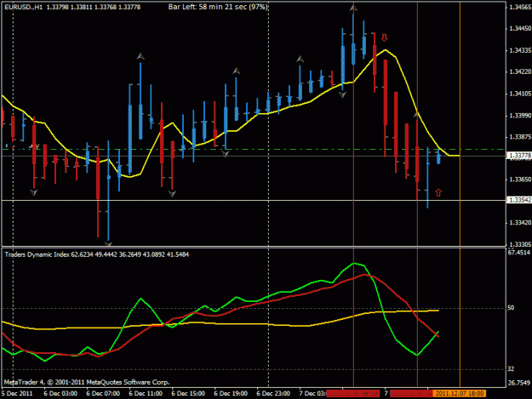Click the current price label 1.33778
The image size is (532, 399).
[x=519, y=155]
